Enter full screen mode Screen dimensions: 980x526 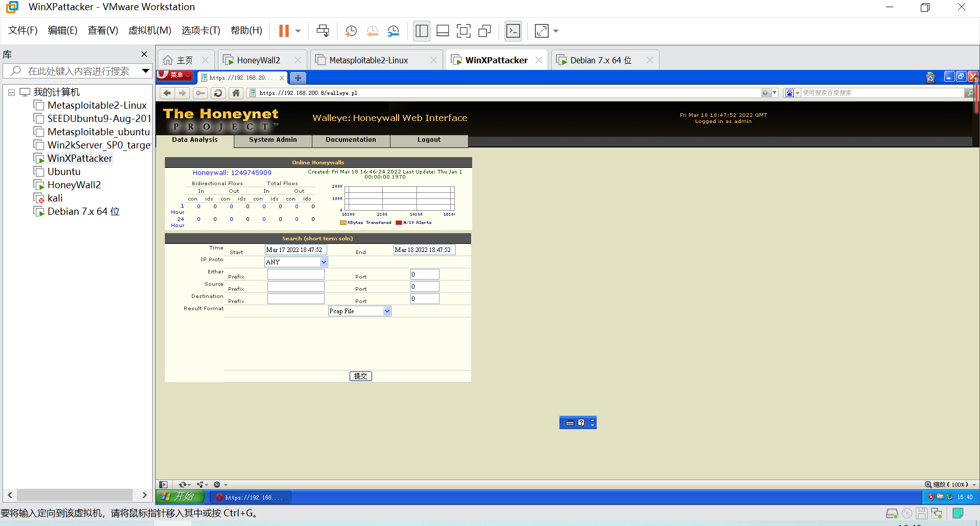click(463, 31)
